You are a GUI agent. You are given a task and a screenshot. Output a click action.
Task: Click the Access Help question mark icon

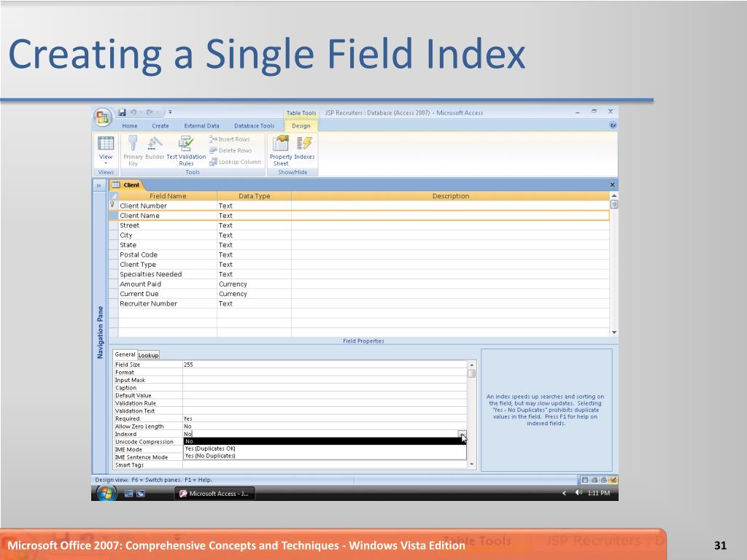coord(613,125)
